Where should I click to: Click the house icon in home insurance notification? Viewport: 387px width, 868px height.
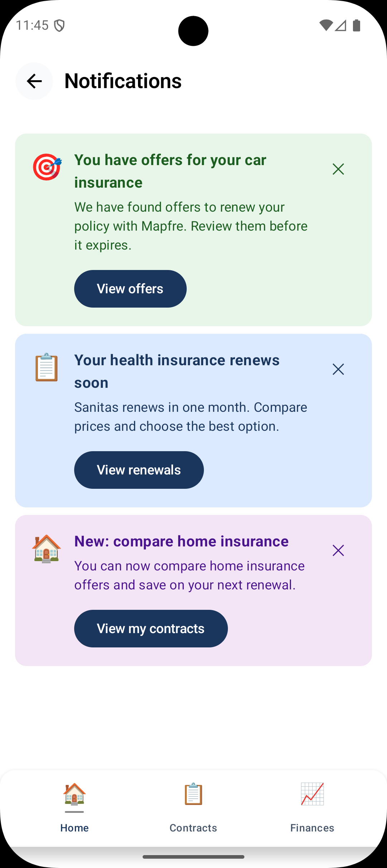(47, 549)
